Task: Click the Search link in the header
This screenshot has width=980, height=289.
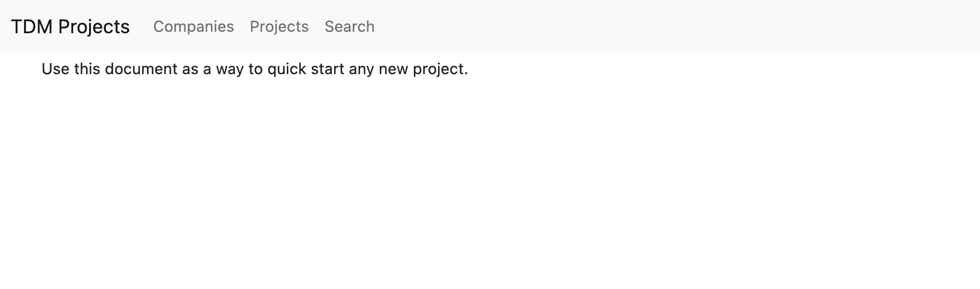Action: point(350,26)
